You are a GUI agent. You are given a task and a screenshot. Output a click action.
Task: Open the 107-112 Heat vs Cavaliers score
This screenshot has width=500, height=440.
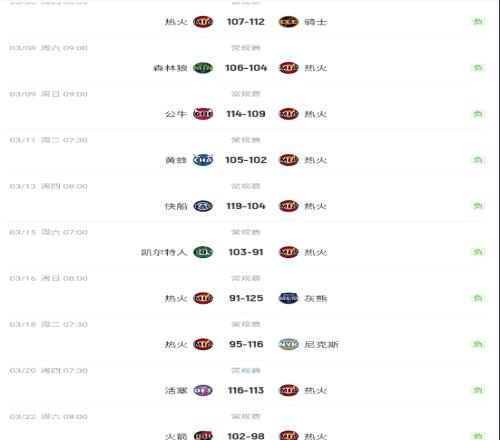coord(246,22)
